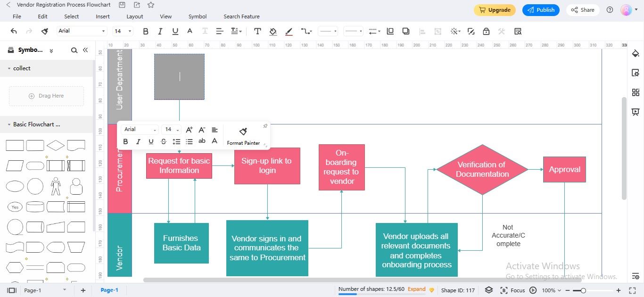Viewport: 644px width, 297px height.
Task: Collapse the Basic Flowchart section
Action: [x=9, y=124]
